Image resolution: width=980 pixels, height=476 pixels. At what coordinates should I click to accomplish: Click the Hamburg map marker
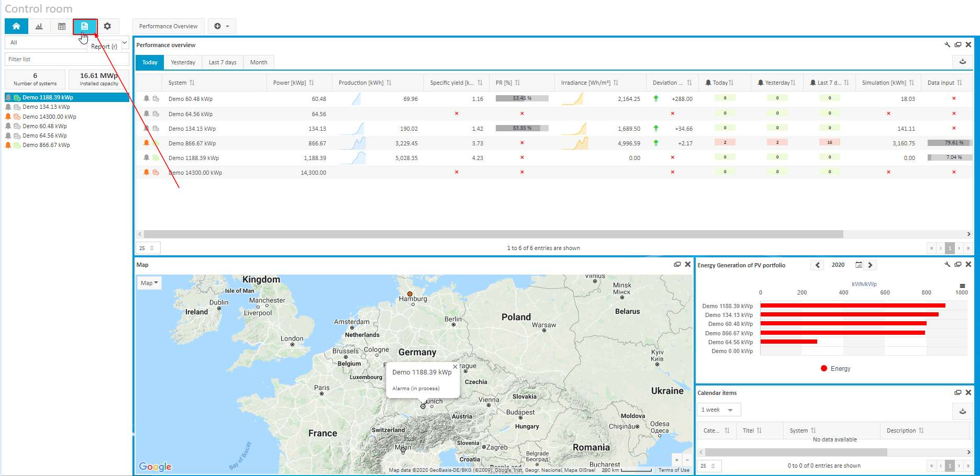[x=410, y=294]
